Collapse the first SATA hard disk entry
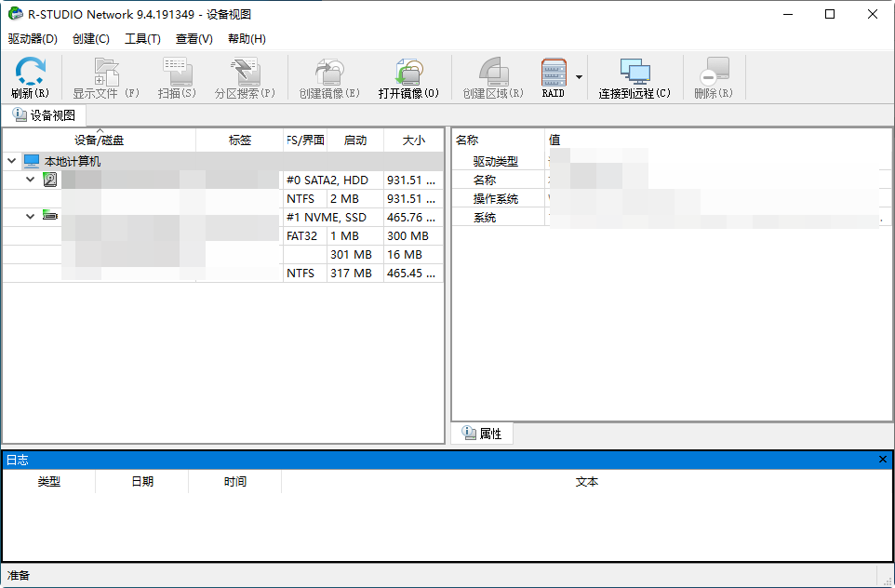Screen dimensions: 895x588 [29, 179]
